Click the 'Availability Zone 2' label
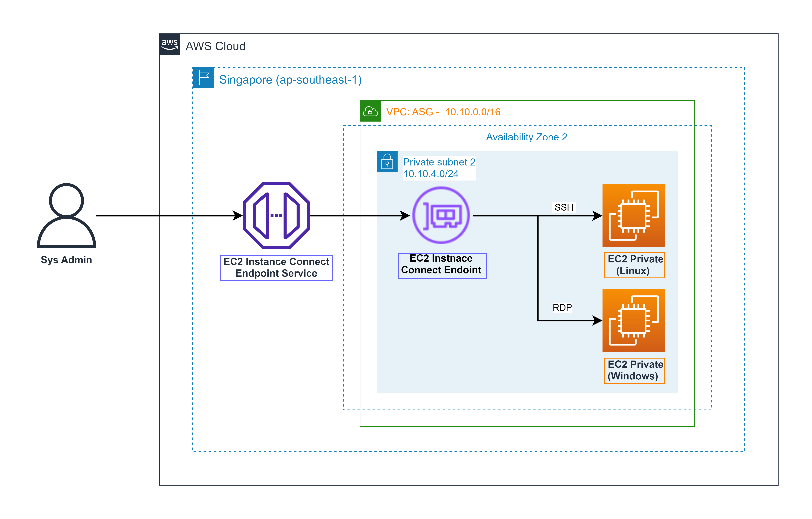 [x=527, y=137]
